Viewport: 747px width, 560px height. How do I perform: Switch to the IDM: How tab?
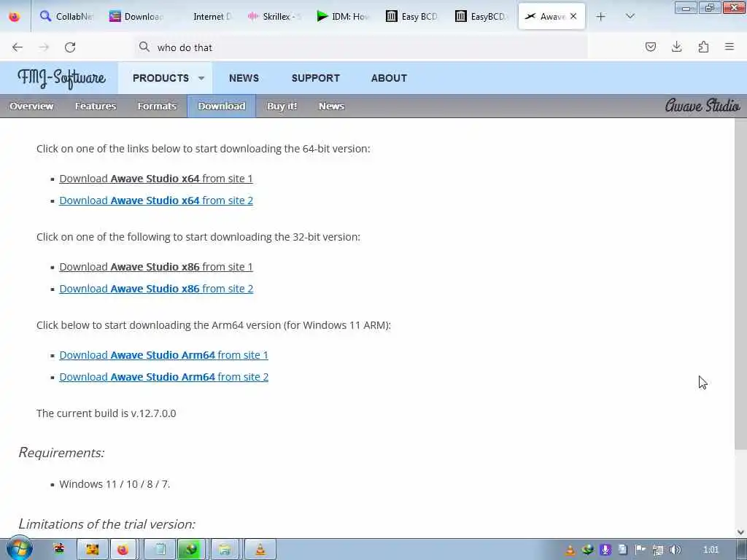pos(343,16)
